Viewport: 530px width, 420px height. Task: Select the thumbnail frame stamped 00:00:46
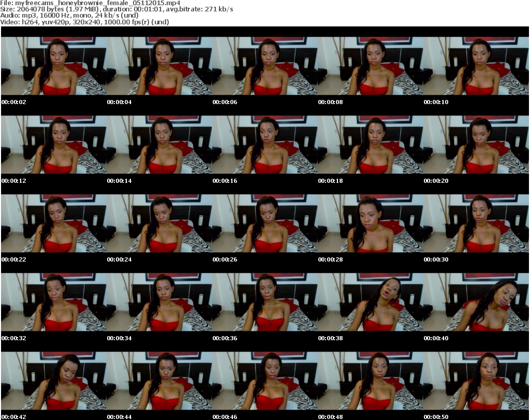point(265,381)
